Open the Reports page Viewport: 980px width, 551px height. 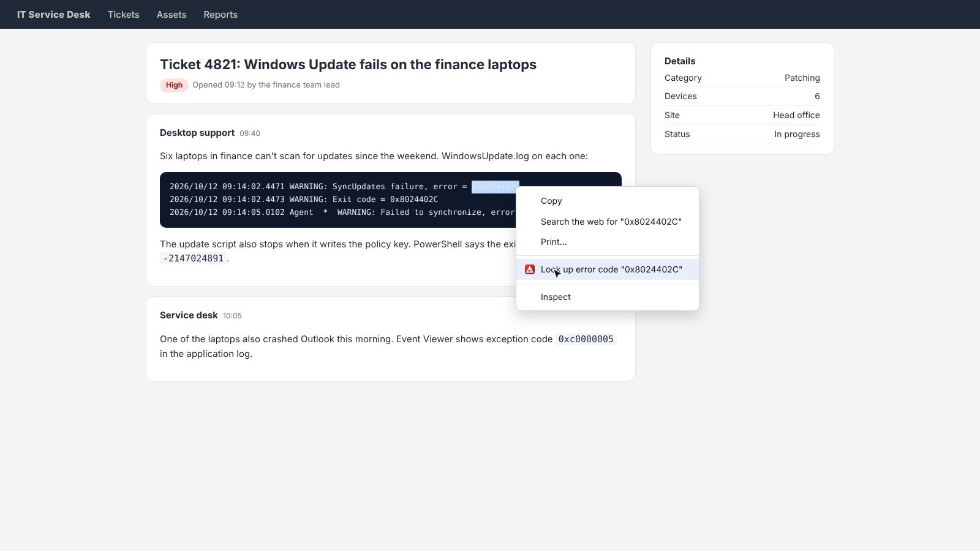(221, 15)
